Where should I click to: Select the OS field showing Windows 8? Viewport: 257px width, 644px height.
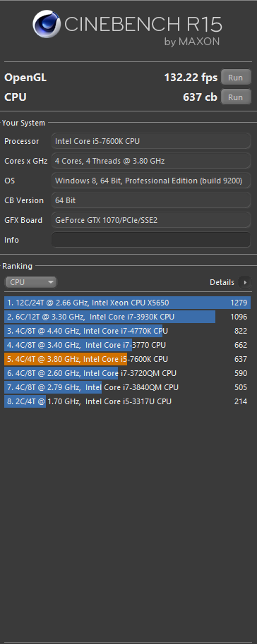click(151, 181)
